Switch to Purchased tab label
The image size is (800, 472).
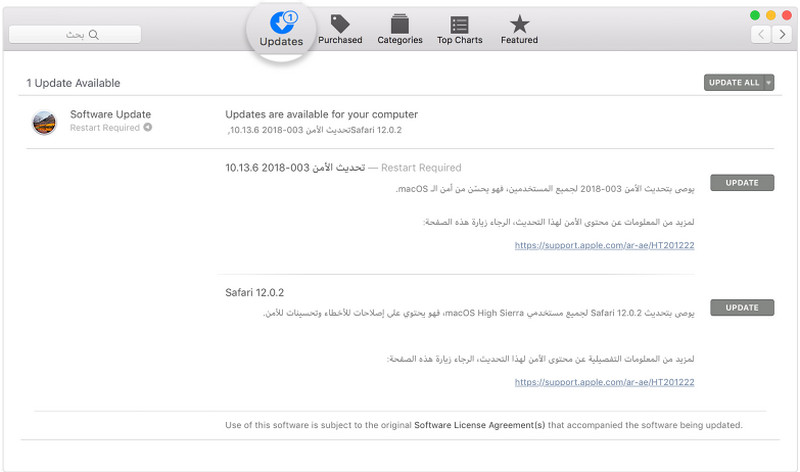pyautogui.click(x=340, y=40)
